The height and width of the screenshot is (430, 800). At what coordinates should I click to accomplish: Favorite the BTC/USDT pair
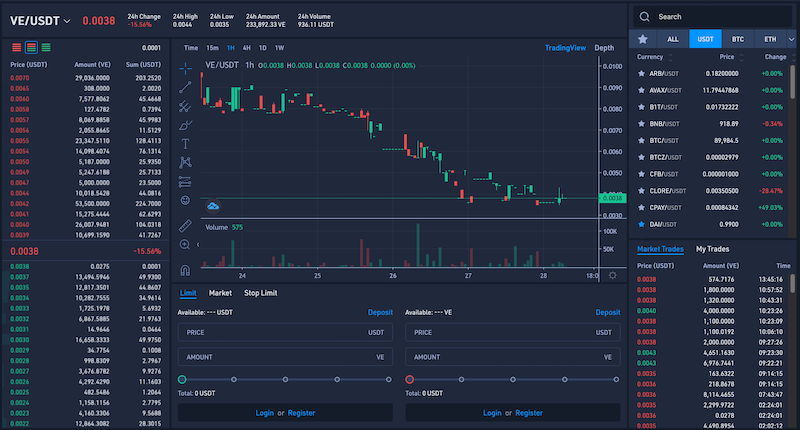(x=641, y=141)
